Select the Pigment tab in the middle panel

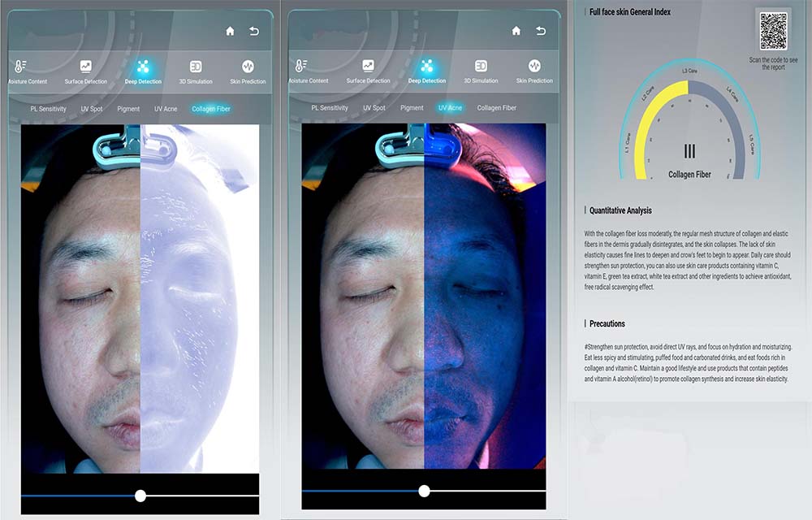412,108
